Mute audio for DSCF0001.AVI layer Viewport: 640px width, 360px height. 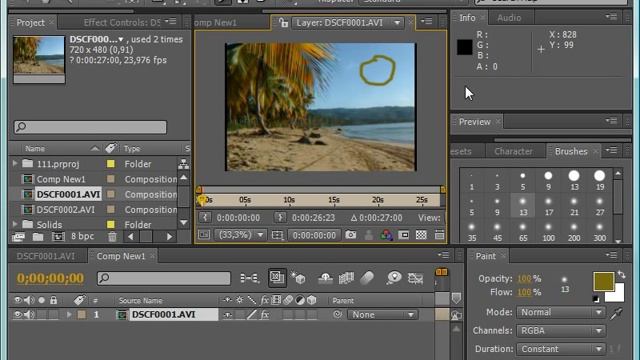29,315
